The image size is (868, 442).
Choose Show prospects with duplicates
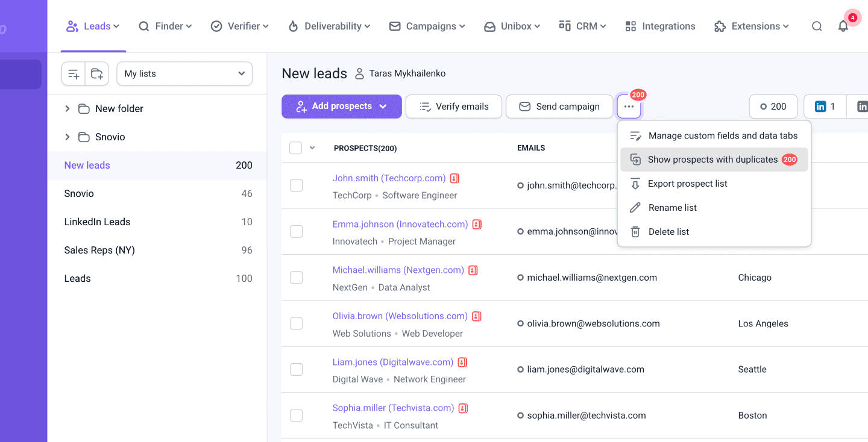(713, 160)
